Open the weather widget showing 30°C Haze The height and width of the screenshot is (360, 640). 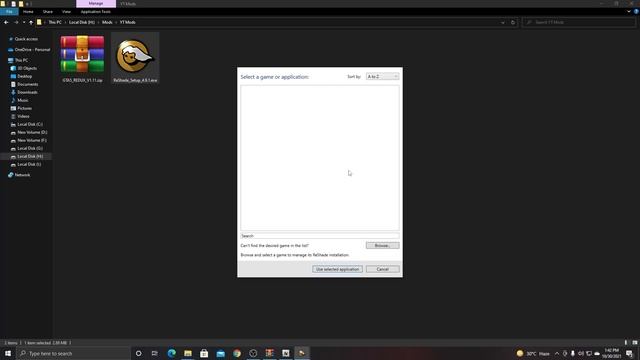[x=533, y=353]
